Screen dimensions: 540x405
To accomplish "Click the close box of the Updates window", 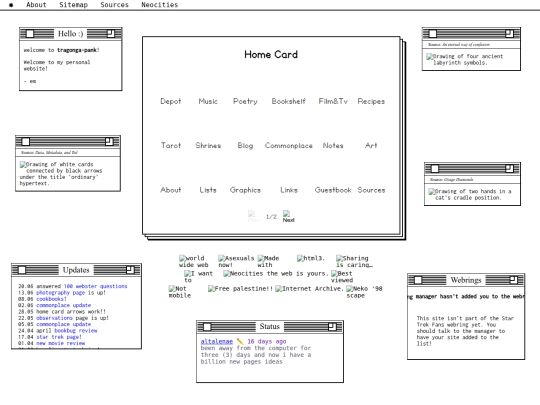I will (x=22, y=270).
